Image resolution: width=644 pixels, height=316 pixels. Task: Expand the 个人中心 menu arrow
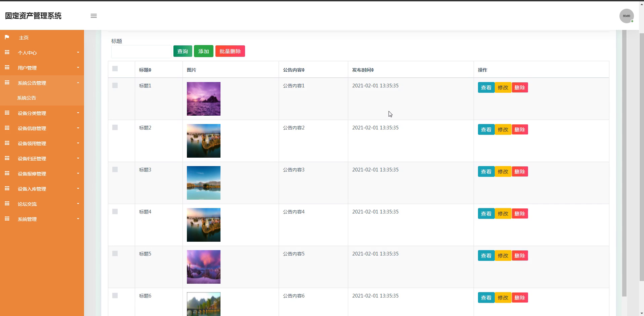(x=78, y=52)
